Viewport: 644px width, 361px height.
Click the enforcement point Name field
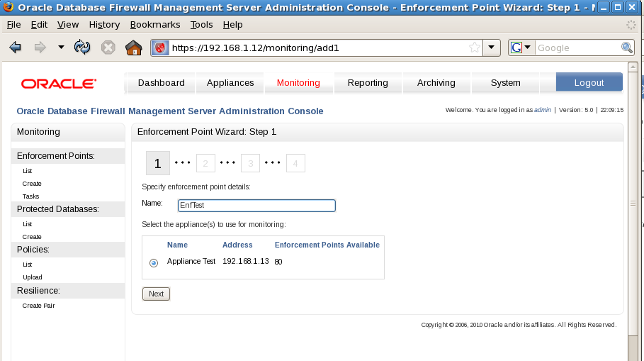tap(256, 206)
